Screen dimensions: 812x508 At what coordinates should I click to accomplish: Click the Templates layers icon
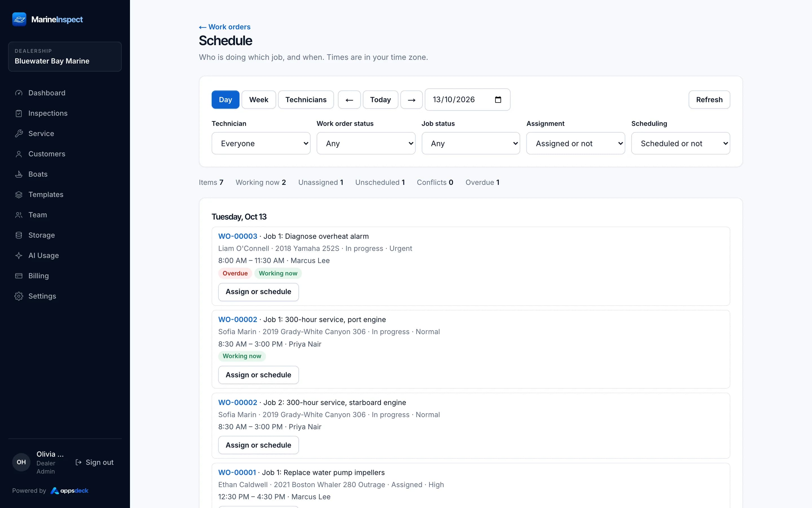pyautogui.click(x=19, y=194)
